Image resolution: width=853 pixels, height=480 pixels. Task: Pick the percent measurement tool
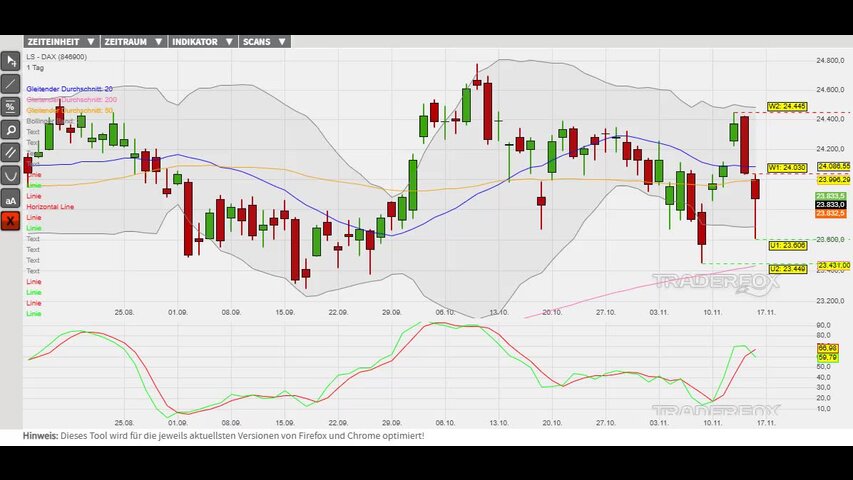click(11, 106)
